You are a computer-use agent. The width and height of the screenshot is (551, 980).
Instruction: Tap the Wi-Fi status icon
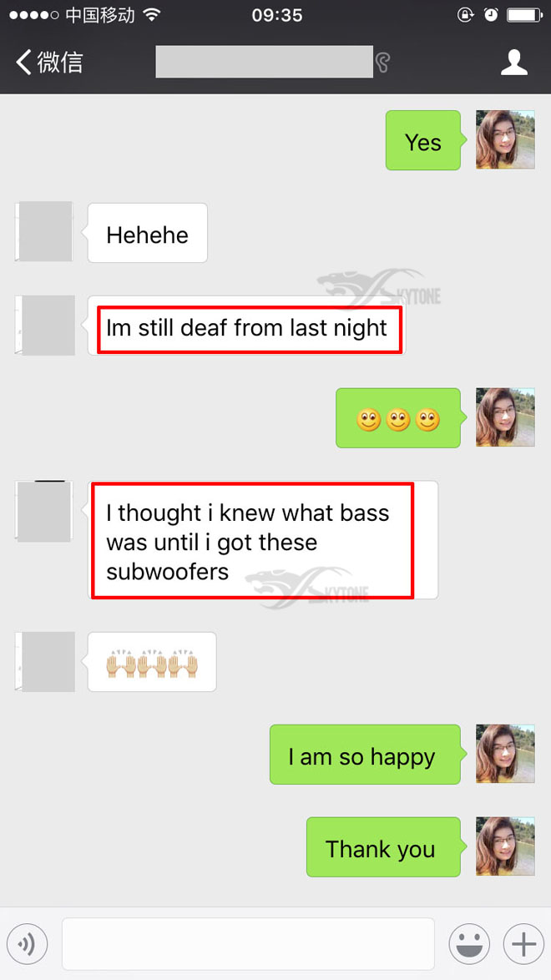(x=152, y=15)
